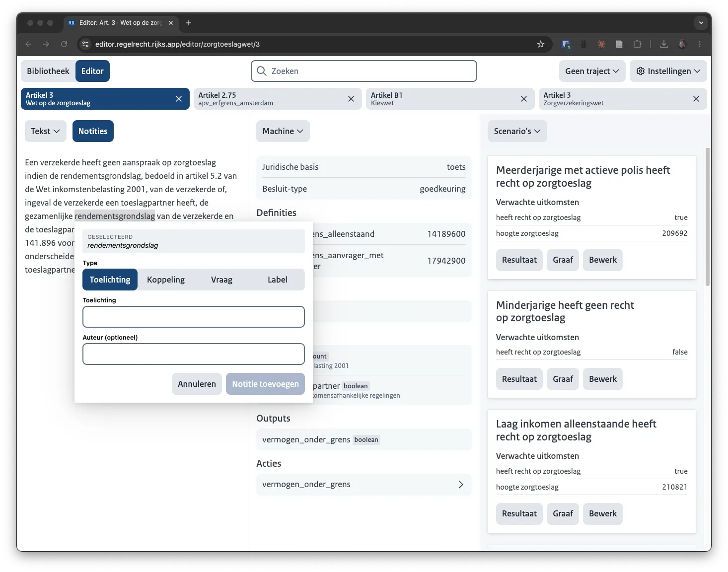
Task: Switch to Bibliotheek view
Action: [x=48, y=71]
